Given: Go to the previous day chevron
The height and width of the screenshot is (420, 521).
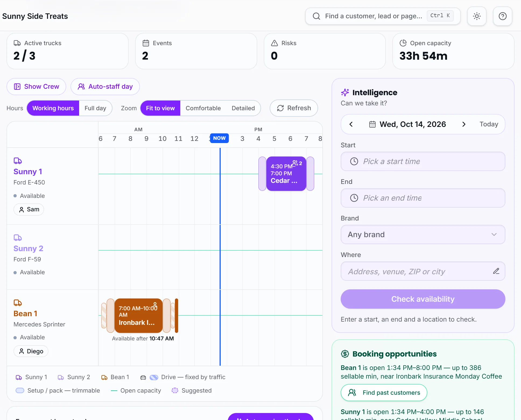Looking at the screenshot, I should 351,124.
